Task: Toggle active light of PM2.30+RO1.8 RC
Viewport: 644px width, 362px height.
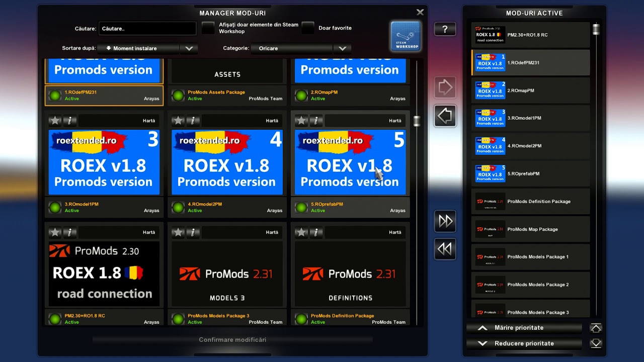Action: coord(55,319)
